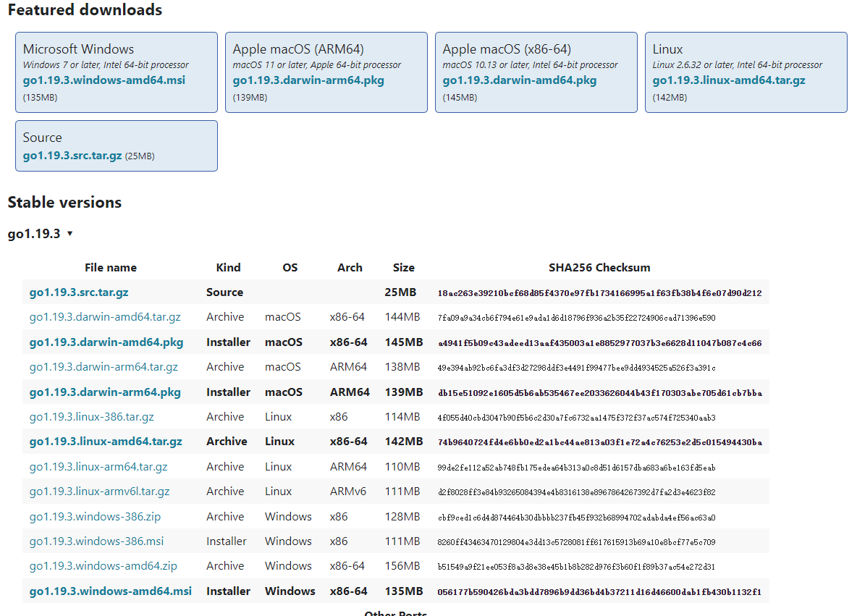
Task: Download go1.19.3.darwin-arm64.pkg from the macOS ARM64 card
Action: coord(308,80)
